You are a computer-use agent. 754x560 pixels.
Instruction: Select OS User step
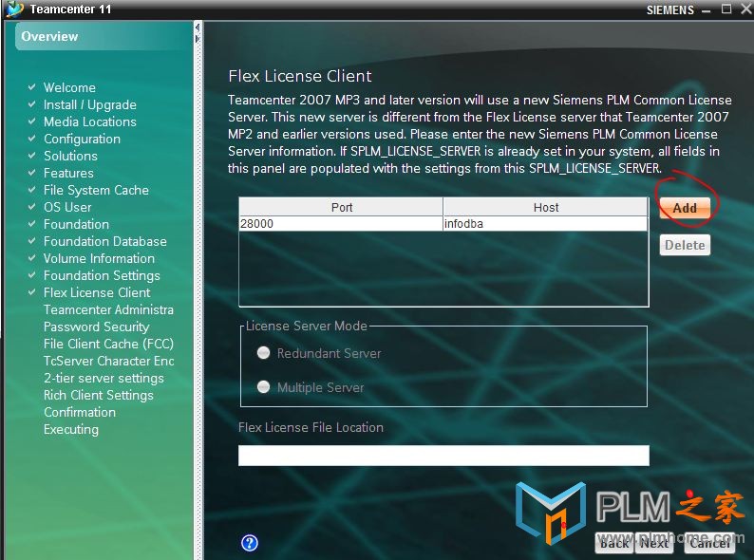[x=67, y=207]
